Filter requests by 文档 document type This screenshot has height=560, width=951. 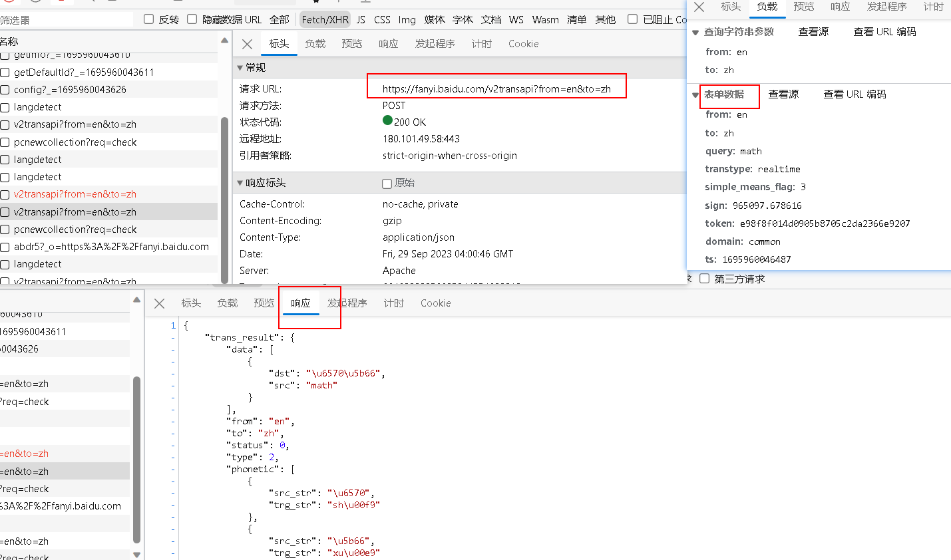491,20
